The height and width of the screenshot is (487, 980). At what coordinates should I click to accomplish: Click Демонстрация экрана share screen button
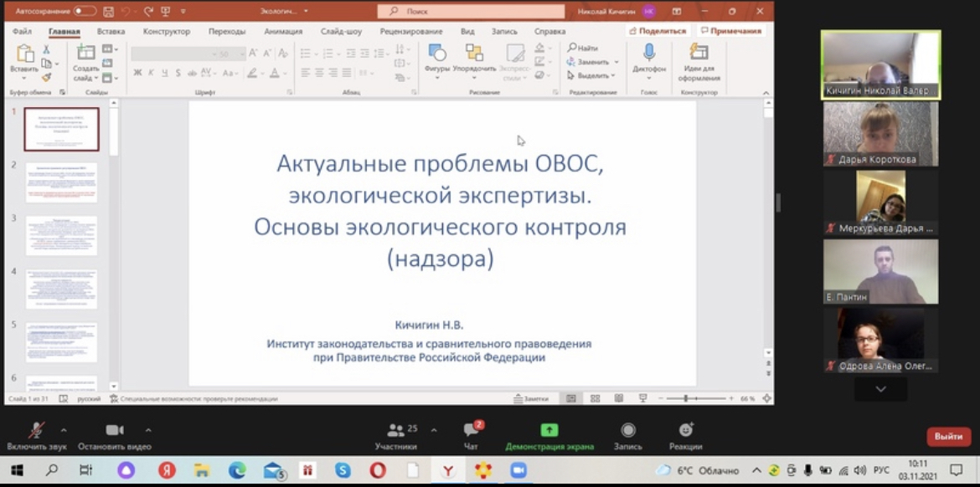549,437
